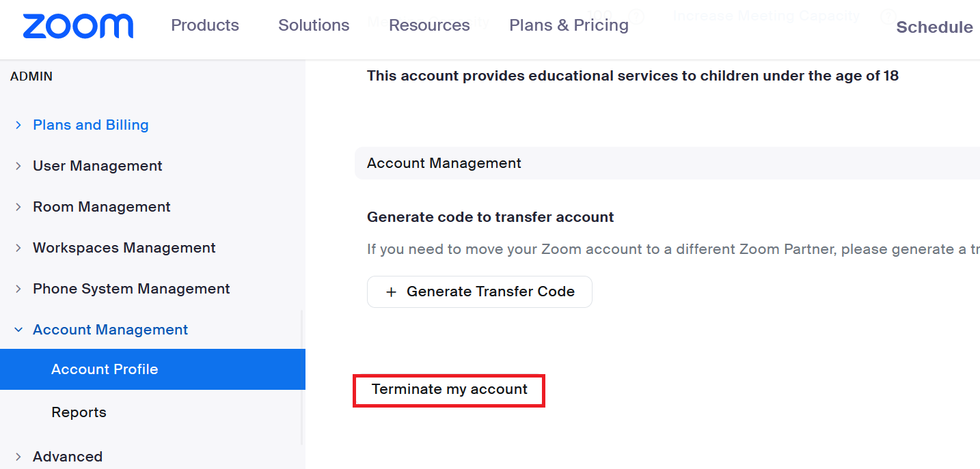The height and width of the screenshot is (469, 980).
Task: Expand Advanced section chevron
Action: [x=18, y=457]
